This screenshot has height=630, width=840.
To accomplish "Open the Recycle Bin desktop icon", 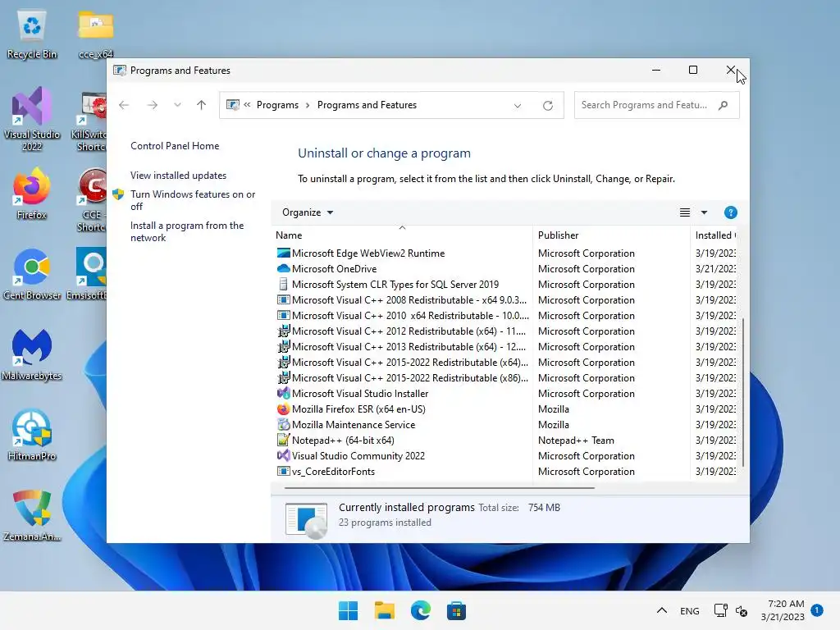I will [x=32, y=33].
